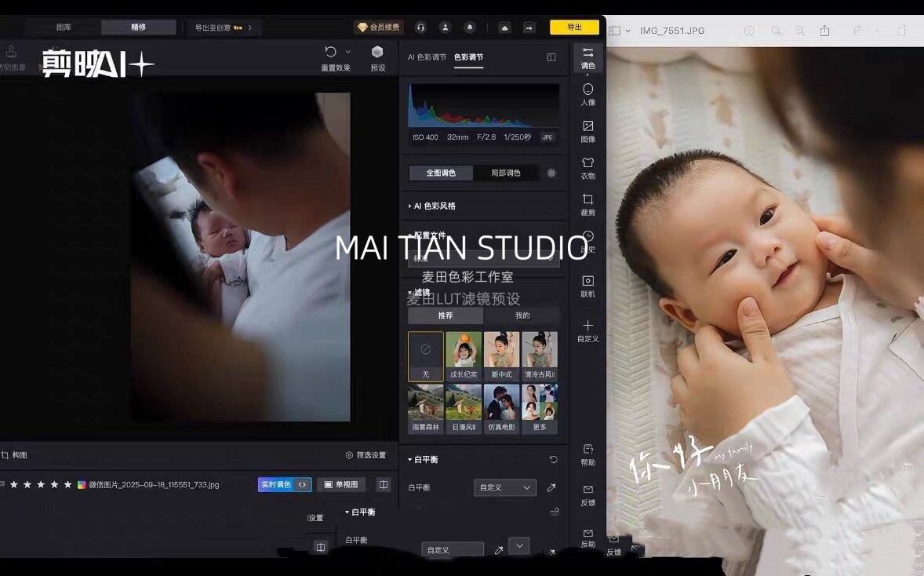Click the yellow 导出 export button
Screen dimensions: 924x576
click(574, 27)
